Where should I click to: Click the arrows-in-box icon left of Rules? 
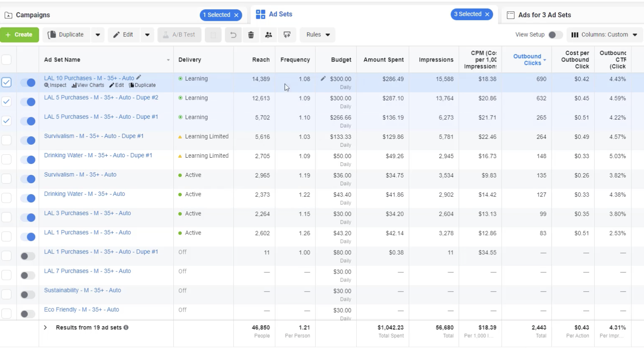[x=287, y=35]
